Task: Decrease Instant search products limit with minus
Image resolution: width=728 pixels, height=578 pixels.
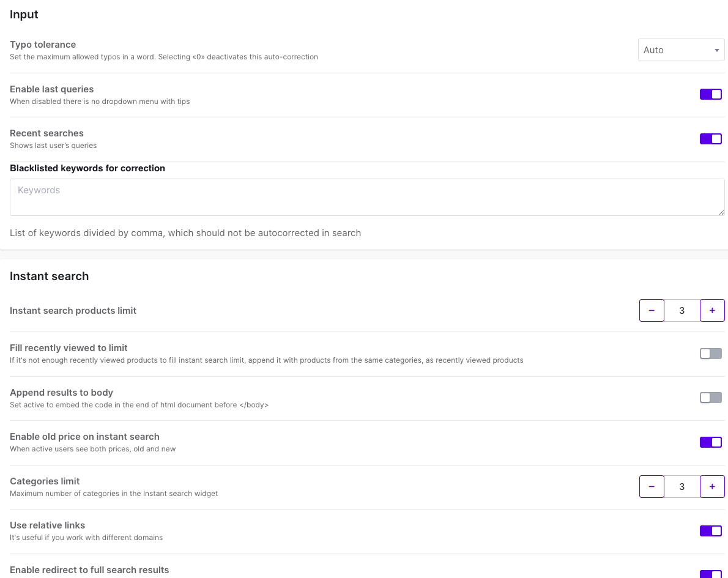Action: click(652, 311)
